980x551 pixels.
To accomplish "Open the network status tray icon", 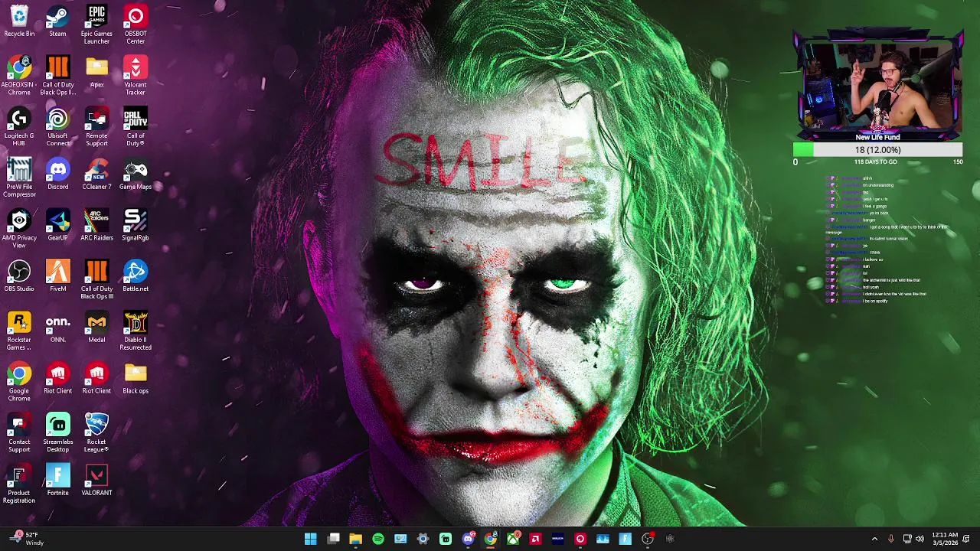I will pos(907,539).
